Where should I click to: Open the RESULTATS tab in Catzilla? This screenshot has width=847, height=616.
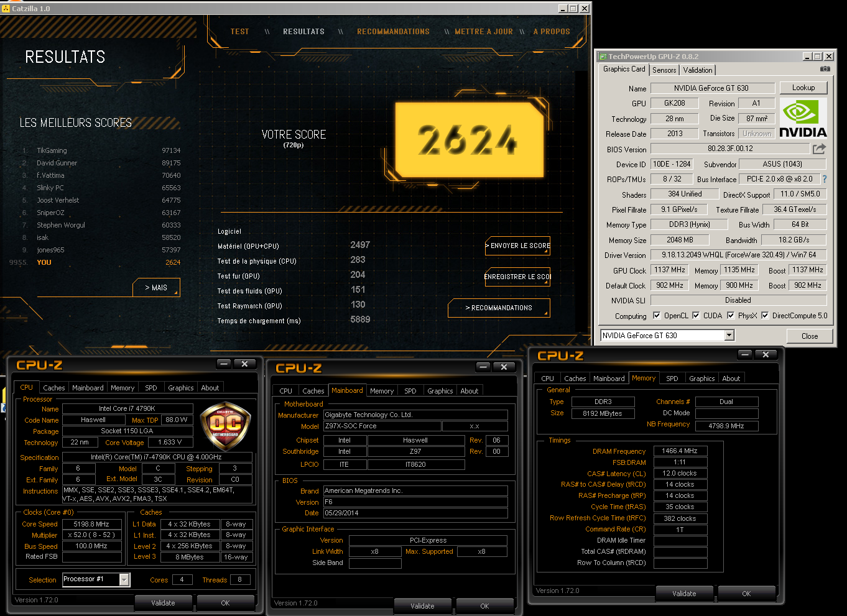click(x=303, y=31)
